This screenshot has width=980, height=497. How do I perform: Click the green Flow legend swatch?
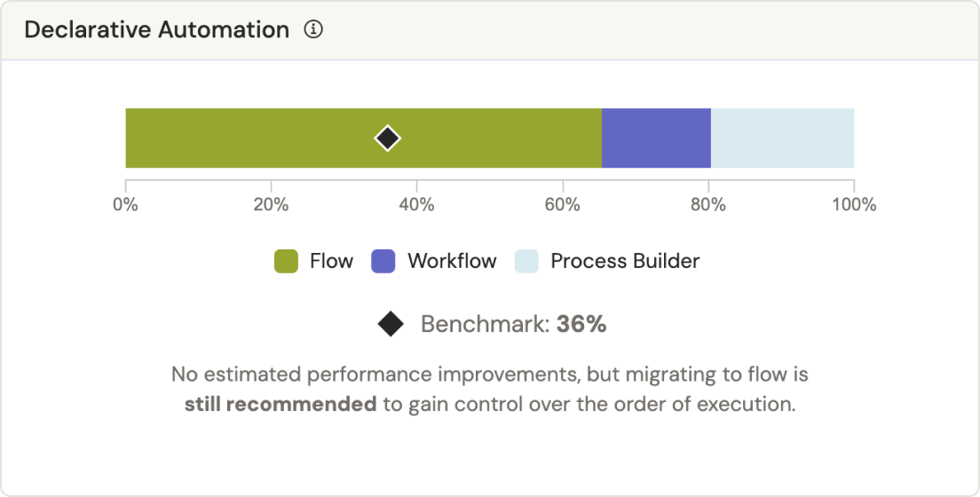pos(286,262)
